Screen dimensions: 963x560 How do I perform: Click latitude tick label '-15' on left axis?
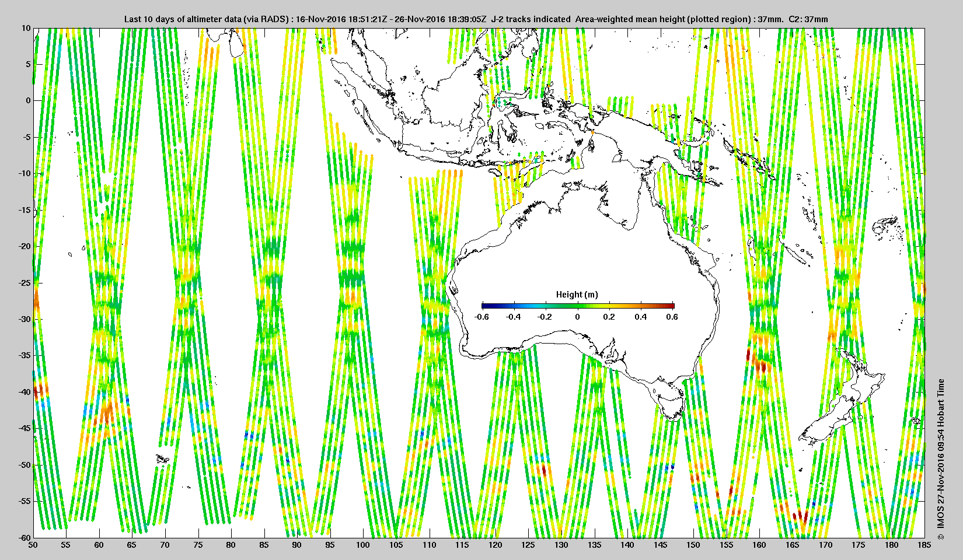pos(25,210)
